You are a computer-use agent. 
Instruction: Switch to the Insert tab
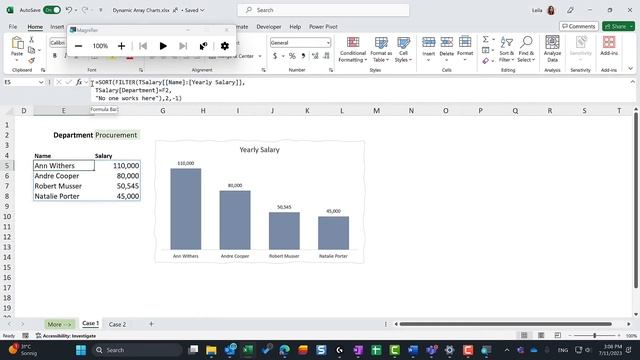[x=57, y=27]
